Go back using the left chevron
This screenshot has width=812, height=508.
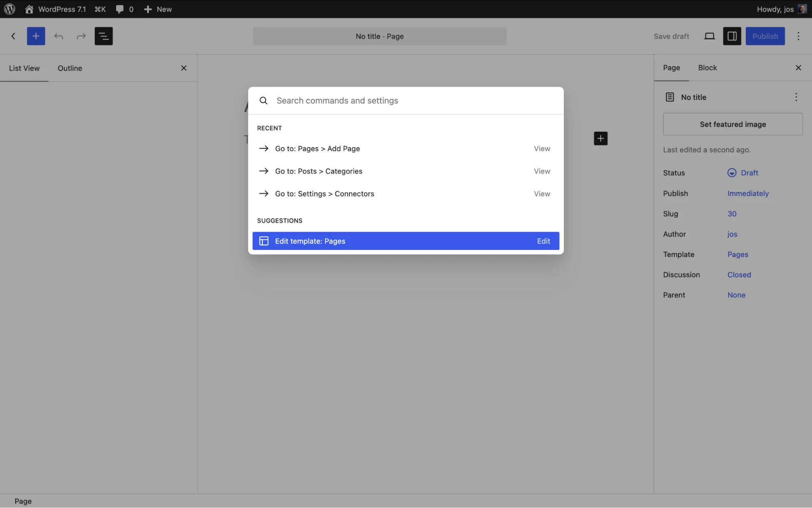[x=13, y=36]
